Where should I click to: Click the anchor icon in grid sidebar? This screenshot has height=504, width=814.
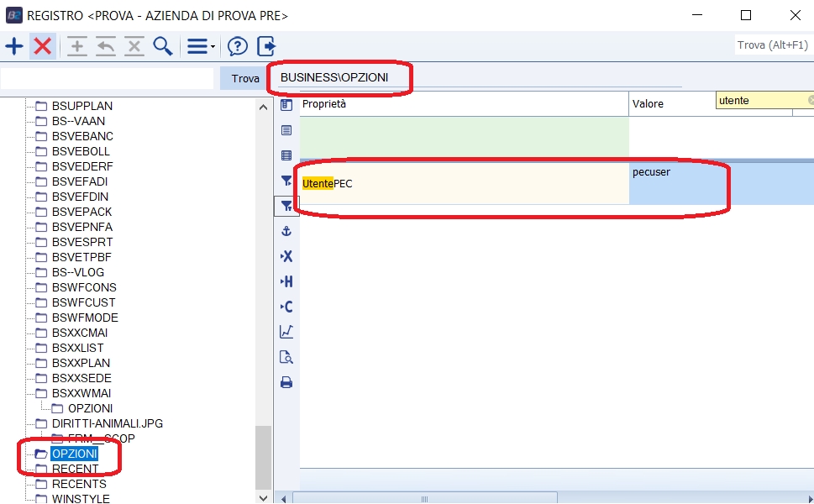point(286,231)
